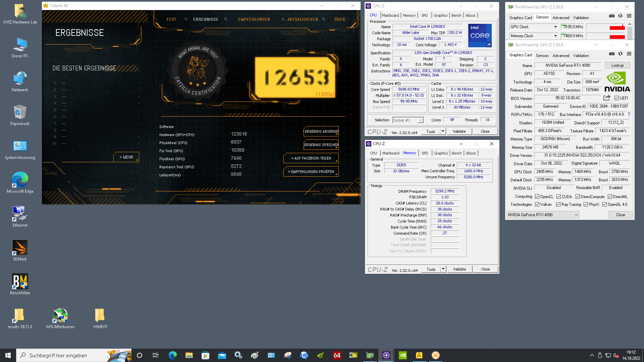Click the CPU-Z purple chip taskbar icon
The height and width of the screenshot is (362, 644).
pos(386,355)
